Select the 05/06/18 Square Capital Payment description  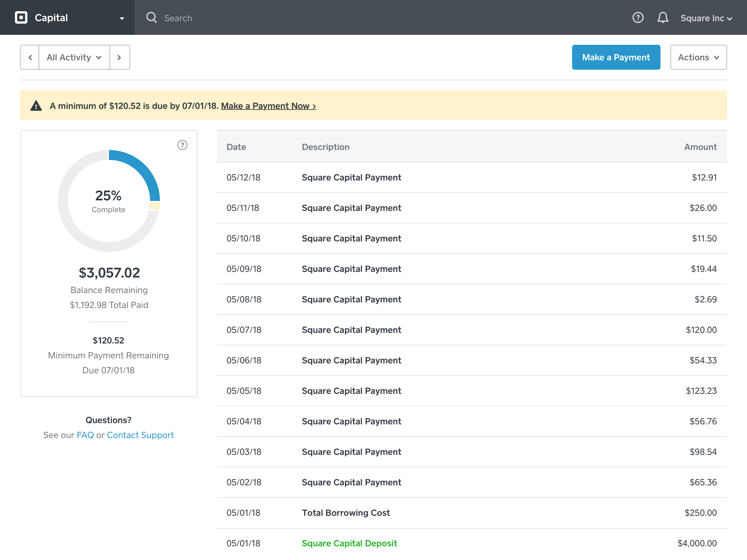[351, 361]
